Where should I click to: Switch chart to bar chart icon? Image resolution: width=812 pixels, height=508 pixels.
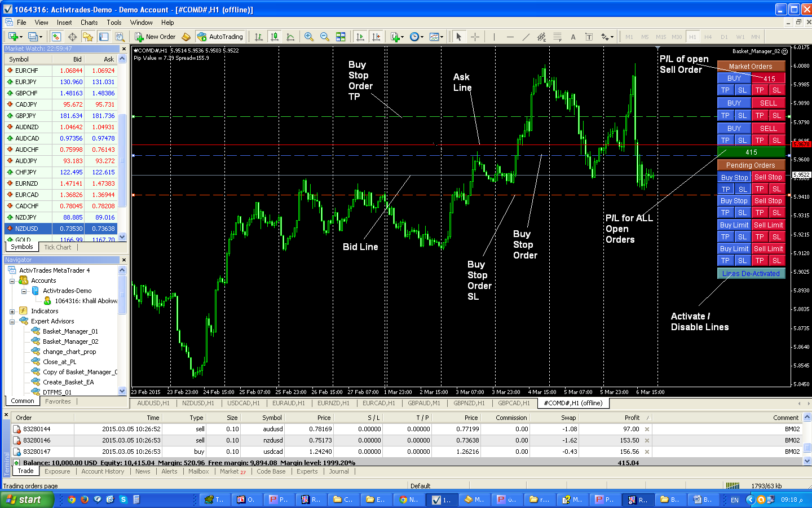tap(259, 37)
